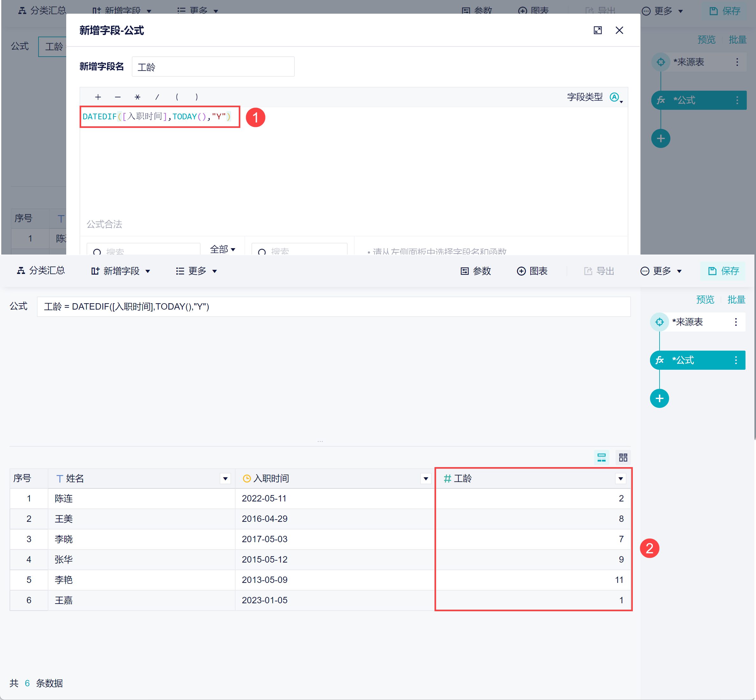
Task: Open the 图表 chart option in the lower toolbar
Action: pyautogui.click(x=532, y=271)
